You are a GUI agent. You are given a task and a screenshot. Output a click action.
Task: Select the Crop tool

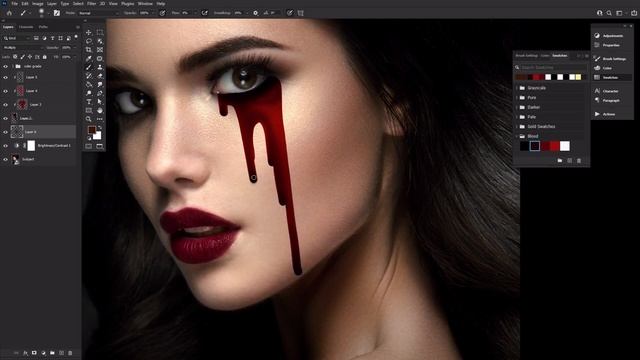[89, 50]
